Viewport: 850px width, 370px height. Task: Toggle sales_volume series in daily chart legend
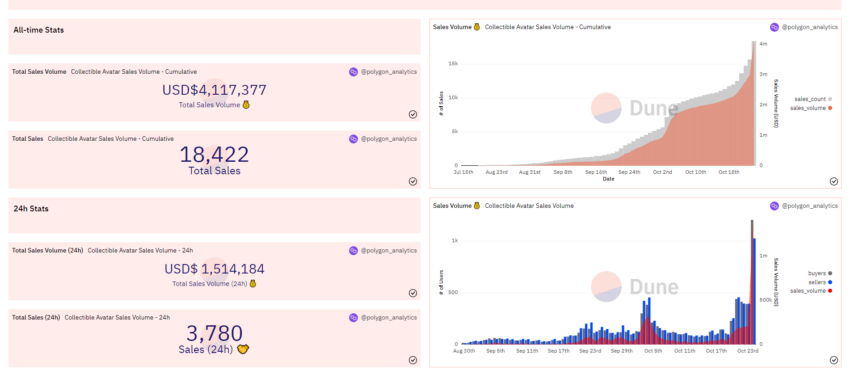pos(811,291)
